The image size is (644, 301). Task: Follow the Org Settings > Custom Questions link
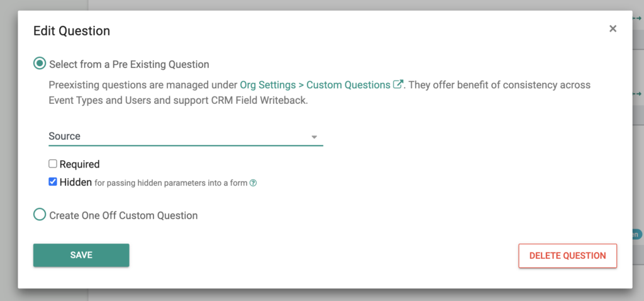pyautogui.click(x=315, y=85)
